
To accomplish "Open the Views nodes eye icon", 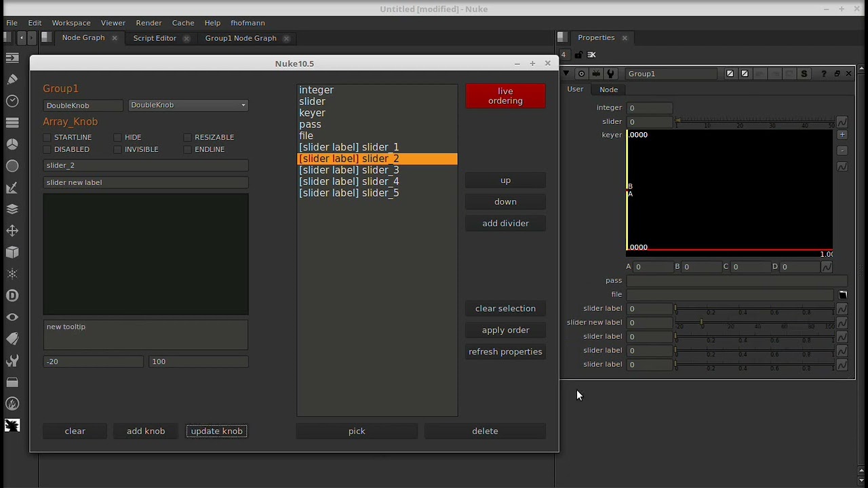I will click(x=12, y=317).
